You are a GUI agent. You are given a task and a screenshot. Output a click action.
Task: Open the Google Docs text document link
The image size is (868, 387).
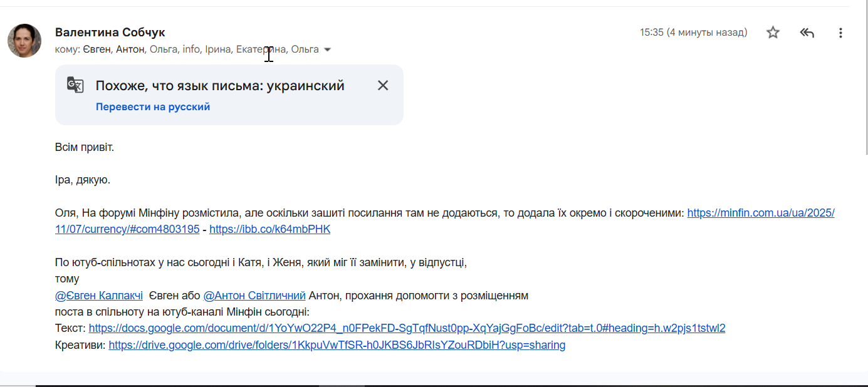pyautogui.click(x=407, y=328)
